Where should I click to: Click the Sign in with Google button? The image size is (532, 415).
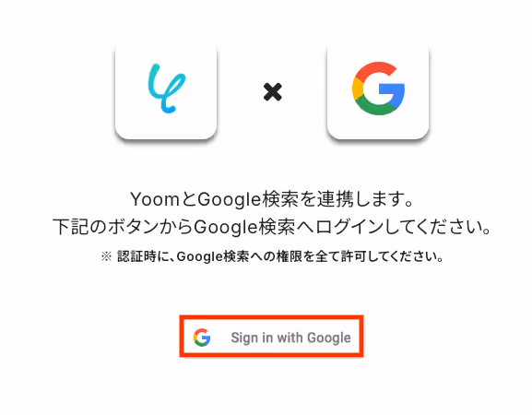pyautogui.click(x=271, y=337)
